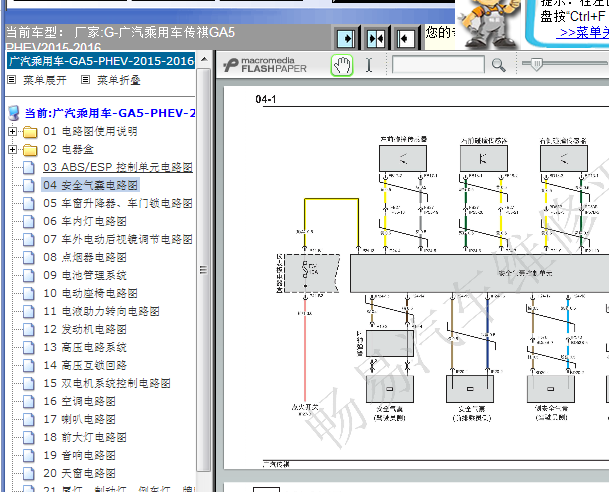The width and height of the screenshot is (609, 492).
Task: Click the computer icon beside current vehicle
Action: (x=14, y=113)
